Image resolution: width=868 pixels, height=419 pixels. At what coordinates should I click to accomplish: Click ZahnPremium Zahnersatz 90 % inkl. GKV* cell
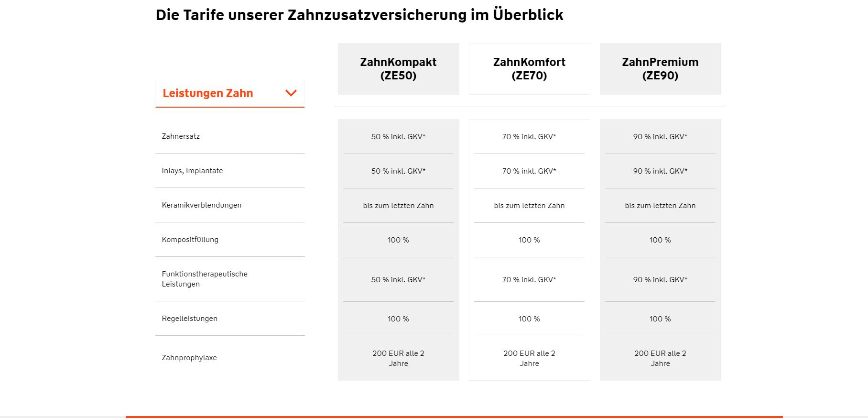660,137
